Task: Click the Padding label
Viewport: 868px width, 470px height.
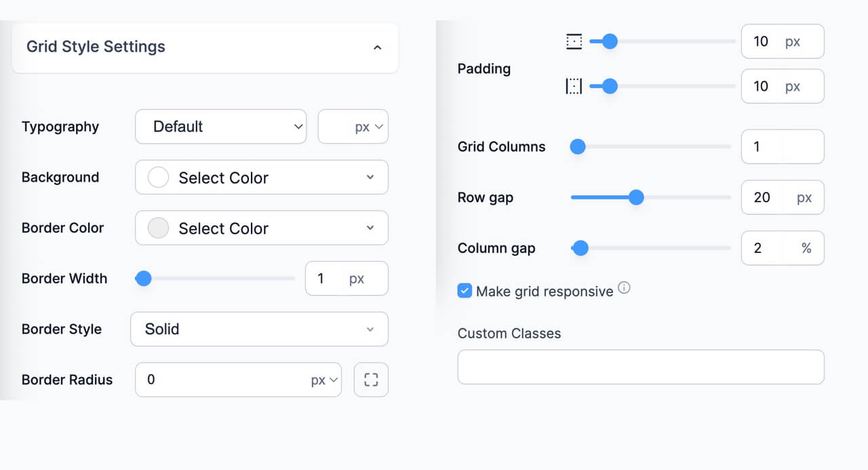Action: coord(484,68)
